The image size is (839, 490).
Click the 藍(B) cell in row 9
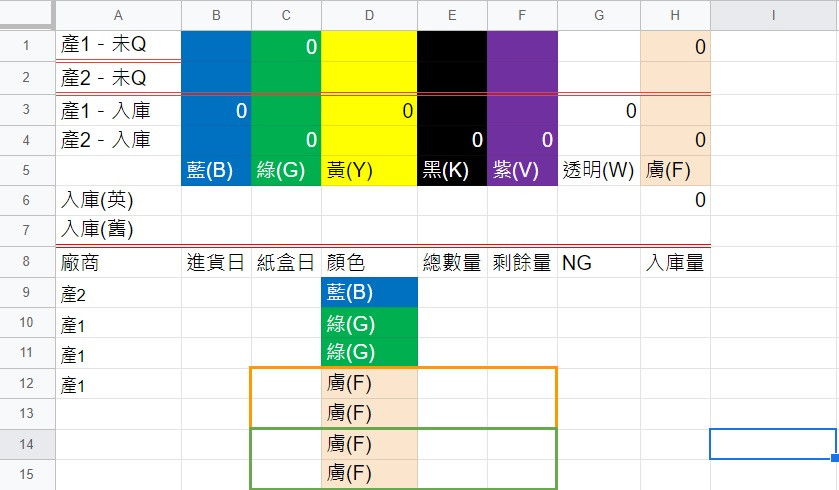pos(369,293)
